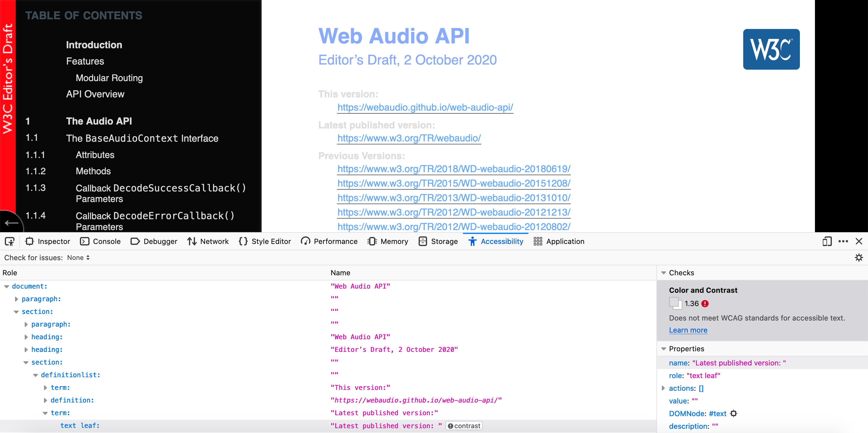Collapse the table of contents sidebar arrow
This screenshot has width=868, height=433.
(x=11, y=223)
